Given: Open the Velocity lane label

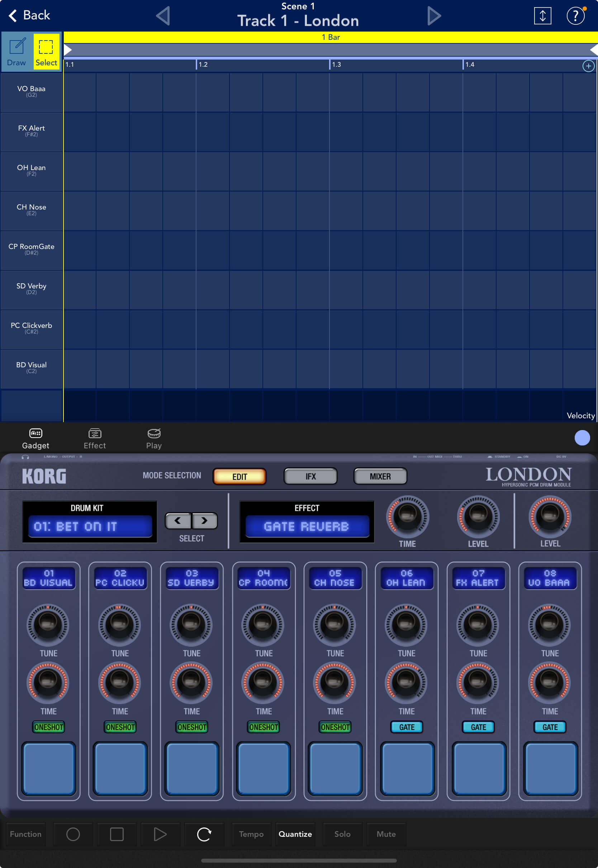Looking at the screenshot, I should click(x=580, y=415).
